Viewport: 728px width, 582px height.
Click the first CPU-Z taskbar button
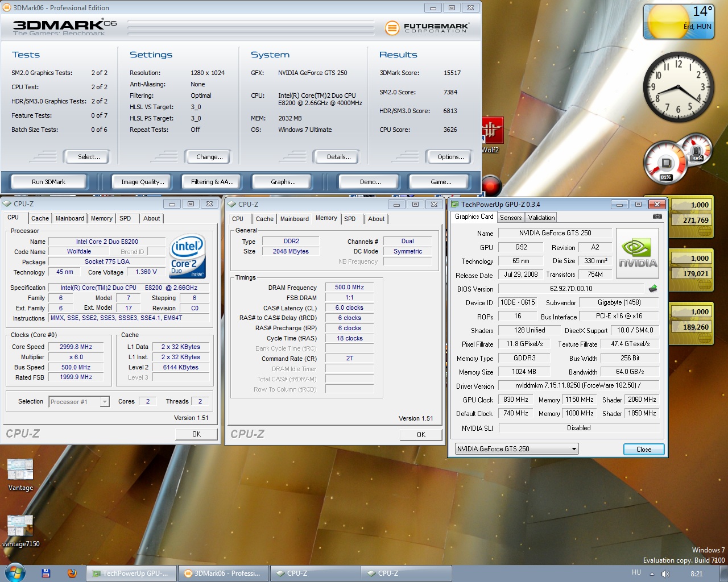click(315, 573)
